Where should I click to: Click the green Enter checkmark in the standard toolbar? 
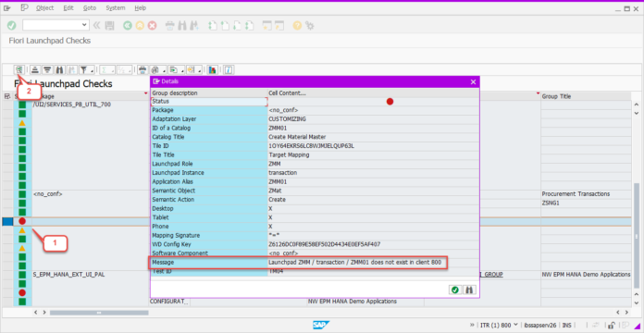click(x=11, y=26)
